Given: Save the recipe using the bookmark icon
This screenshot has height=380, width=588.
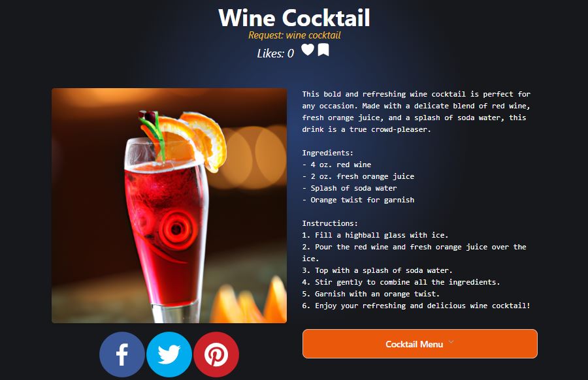Looking at the screenshot, I should coord(323,50).
